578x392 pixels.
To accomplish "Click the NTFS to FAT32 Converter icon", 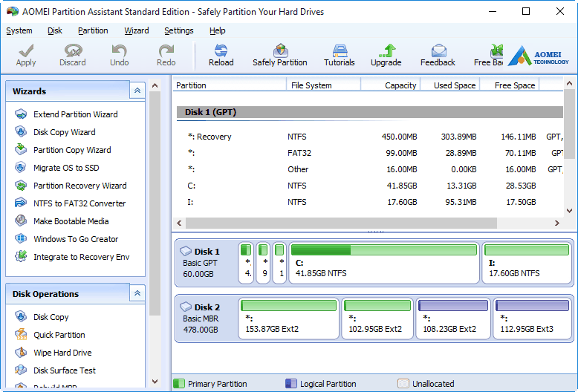I will tap(21, 203).
